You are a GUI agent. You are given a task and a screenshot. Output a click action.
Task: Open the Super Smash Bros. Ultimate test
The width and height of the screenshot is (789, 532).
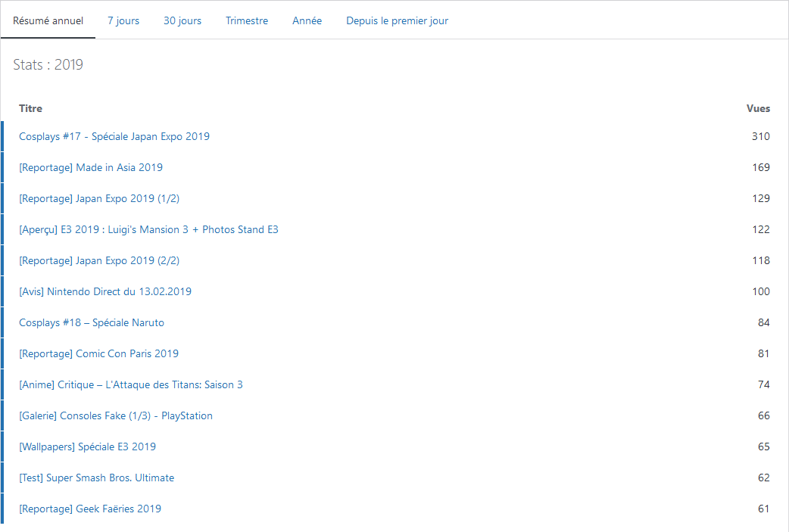(x=96, y=478)
